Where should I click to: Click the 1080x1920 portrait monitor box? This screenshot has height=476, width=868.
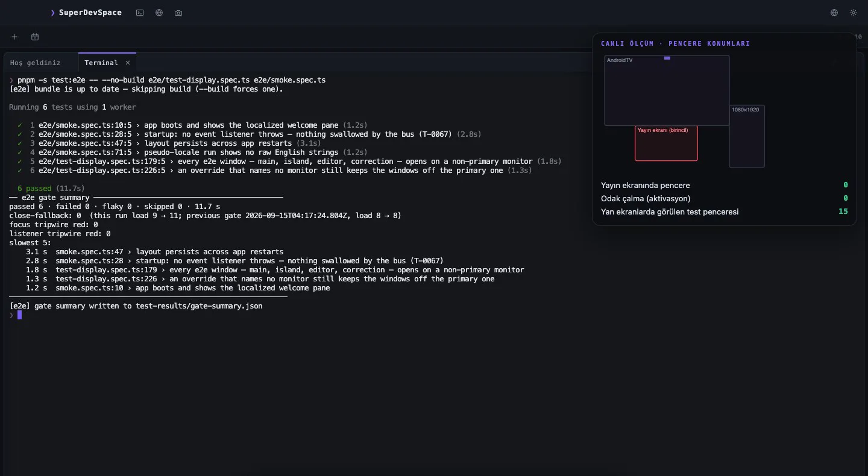[x=747, y=136]
